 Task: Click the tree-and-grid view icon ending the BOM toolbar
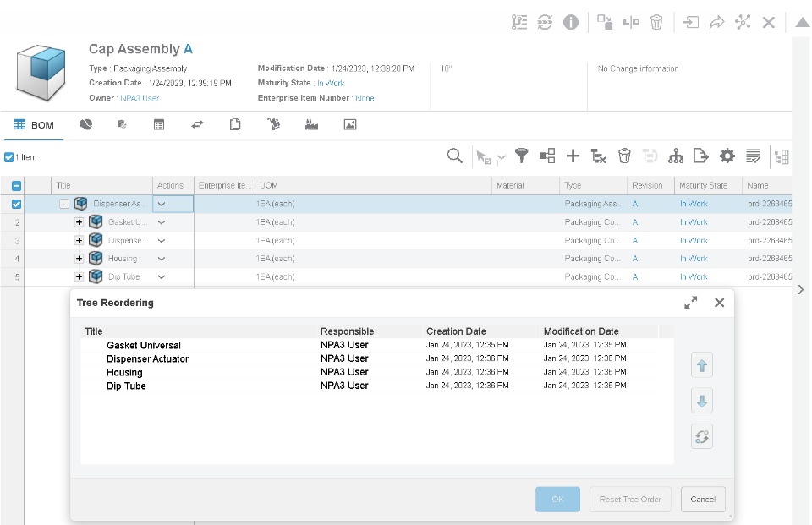782,156
